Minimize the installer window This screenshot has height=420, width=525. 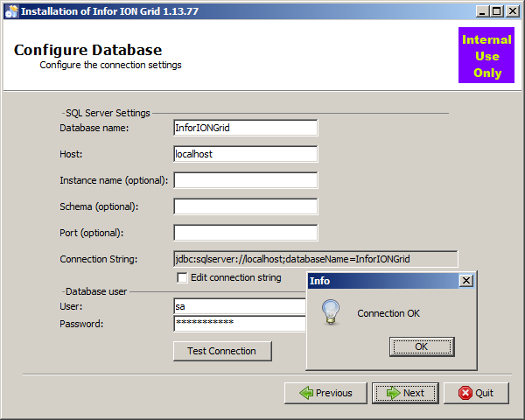pyautogui.click(x=483, y=11)
